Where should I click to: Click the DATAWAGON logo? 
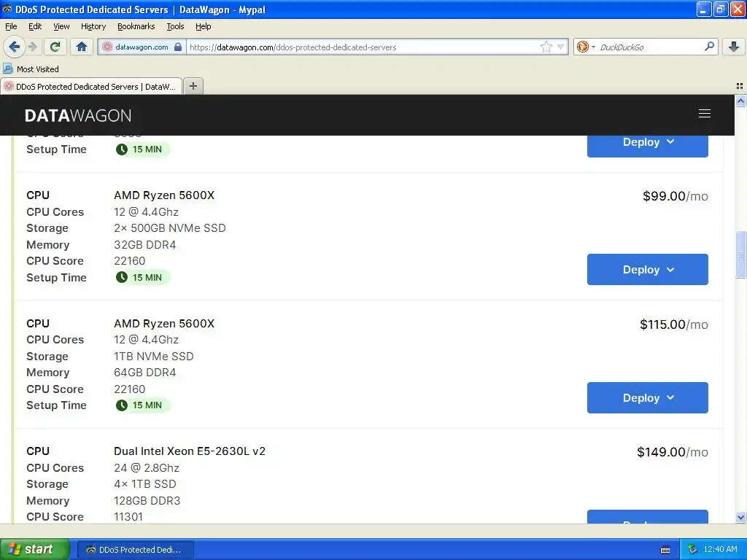78,115
